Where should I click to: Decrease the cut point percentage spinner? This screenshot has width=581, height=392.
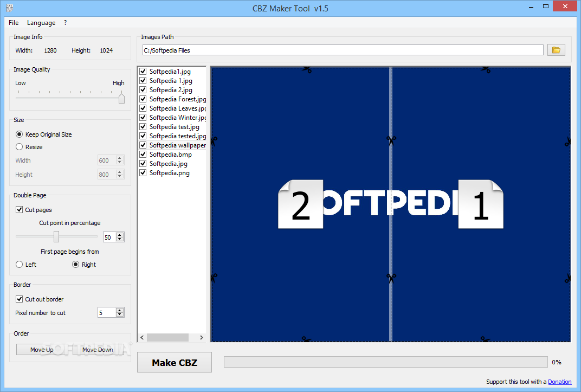[x=120, y=239]
